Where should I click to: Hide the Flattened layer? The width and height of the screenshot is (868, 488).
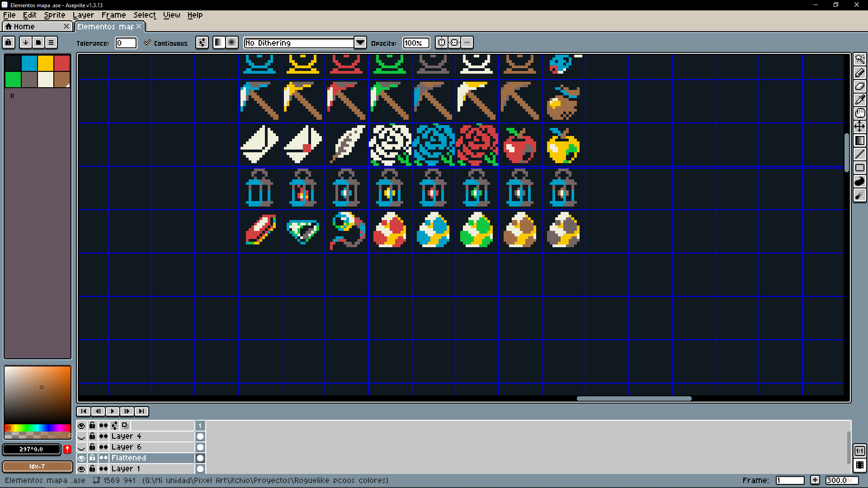pos(81,458)
